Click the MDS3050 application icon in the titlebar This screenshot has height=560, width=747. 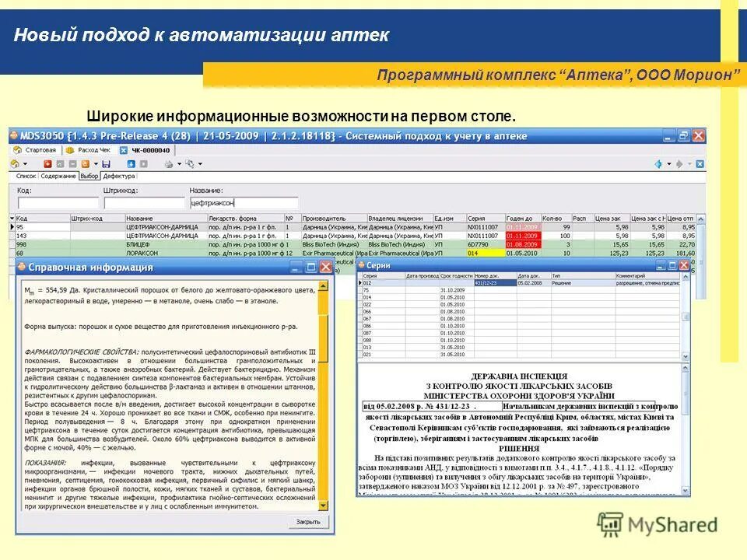(x=15, y=134)
